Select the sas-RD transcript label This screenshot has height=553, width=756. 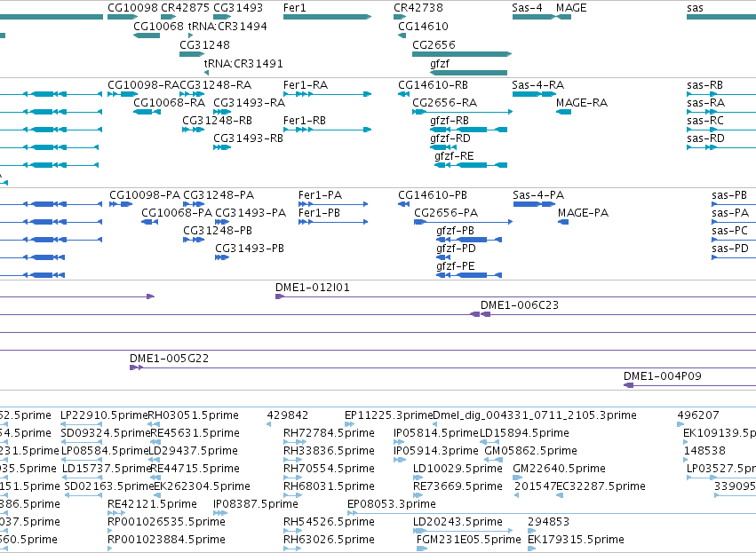click(706, 138)
